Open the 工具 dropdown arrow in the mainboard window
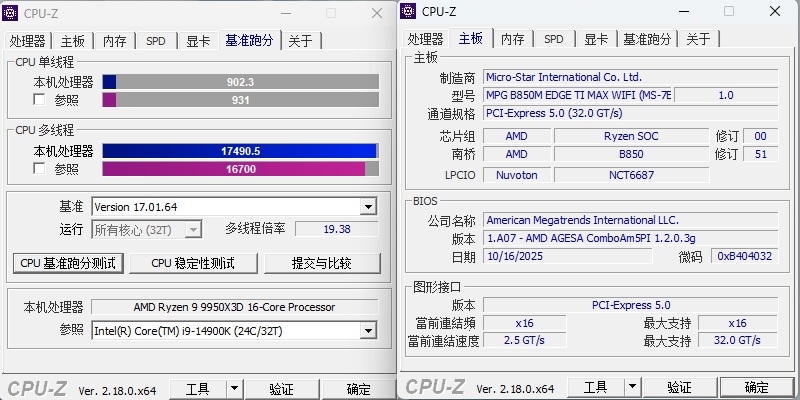Image resolution: width=800 pixels, height=400 pixels. tap(631, 388)
